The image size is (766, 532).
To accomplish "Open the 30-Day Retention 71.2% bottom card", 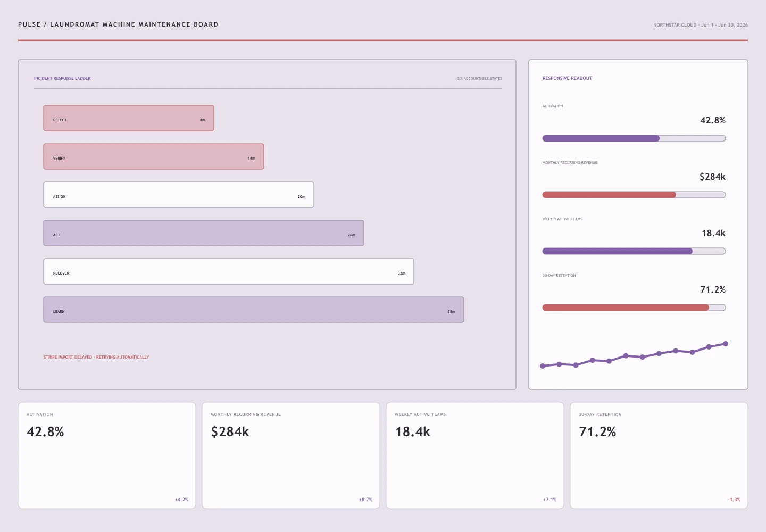I will (x=659, y=455).
